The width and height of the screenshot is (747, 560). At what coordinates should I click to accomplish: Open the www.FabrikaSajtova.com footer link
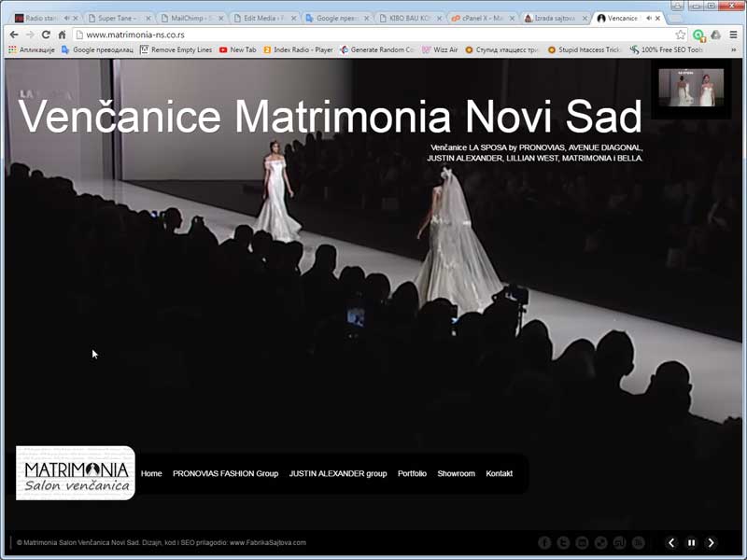(268, 542)
